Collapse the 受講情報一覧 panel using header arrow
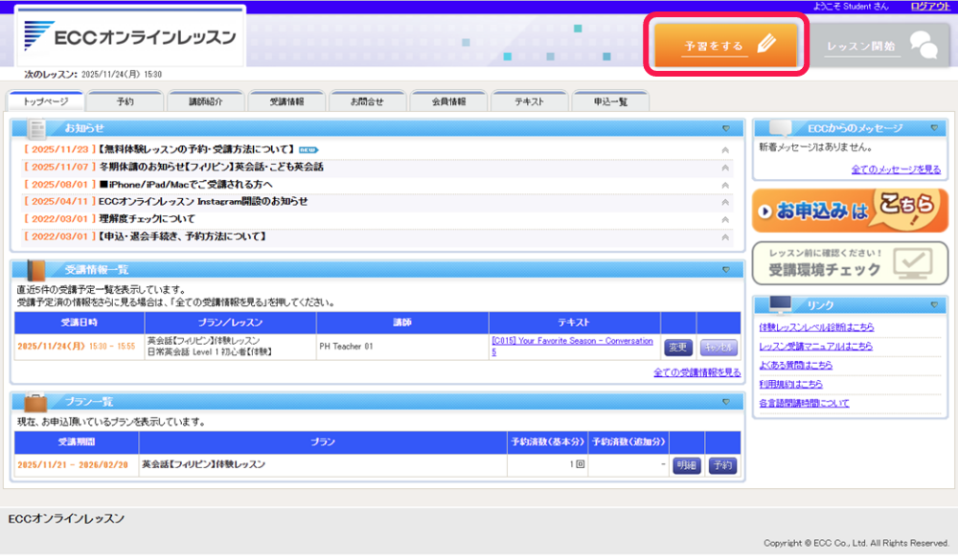The width and height of the screenshot is (958, 560). 726,270
